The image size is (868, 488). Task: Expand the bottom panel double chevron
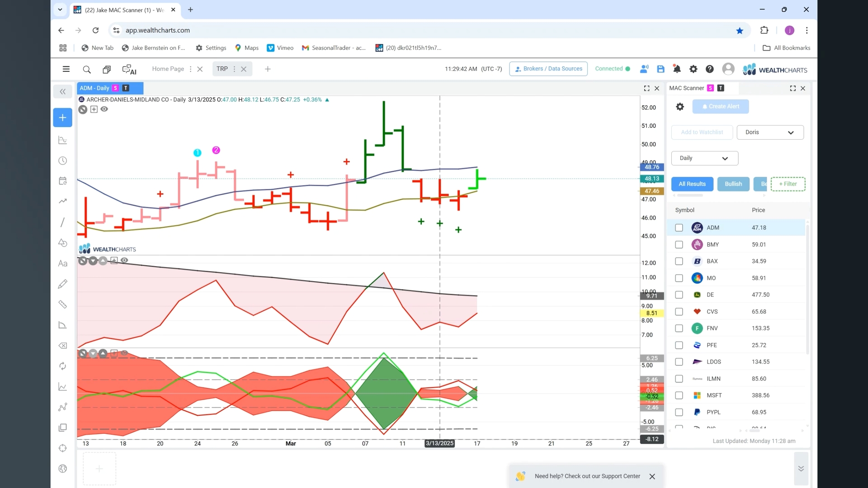[x=801, y=469]
